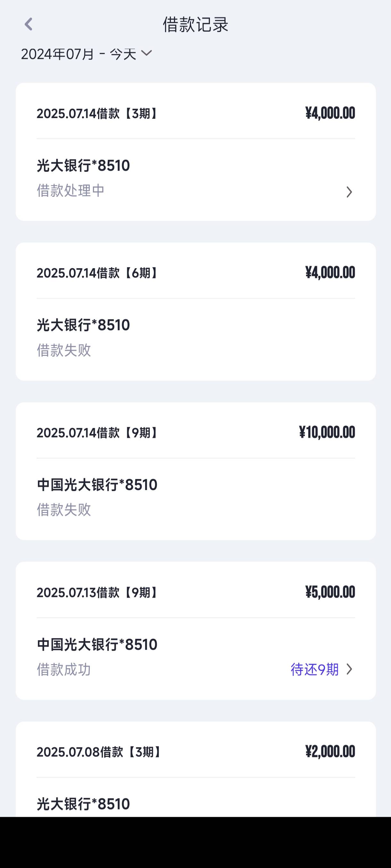
Task: Open the 2025.07.14 9期 loan record
Action: 196,471
